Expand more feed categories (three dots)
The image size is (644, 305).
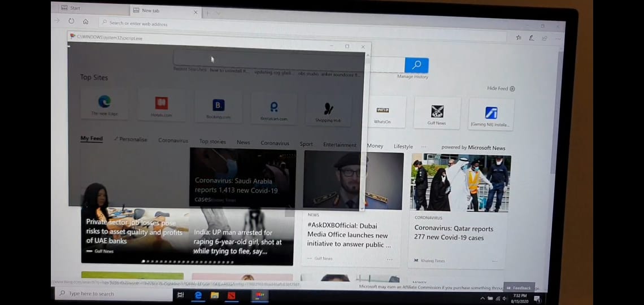pyautogui.click(x=424, y=146)
